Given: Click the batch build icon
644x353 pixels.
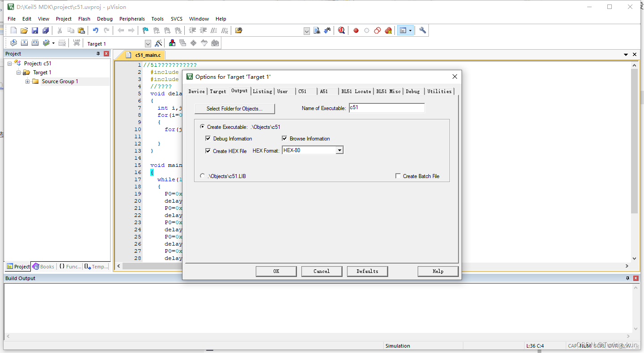Looking at the screenshot, I should [46, 43].
